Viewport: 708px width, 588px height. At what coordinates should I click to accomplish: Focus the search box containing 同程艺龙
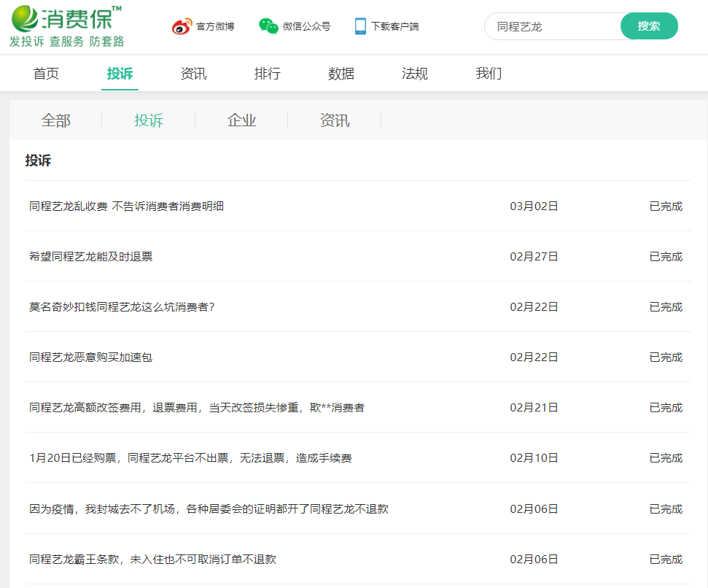click(553, 27)
